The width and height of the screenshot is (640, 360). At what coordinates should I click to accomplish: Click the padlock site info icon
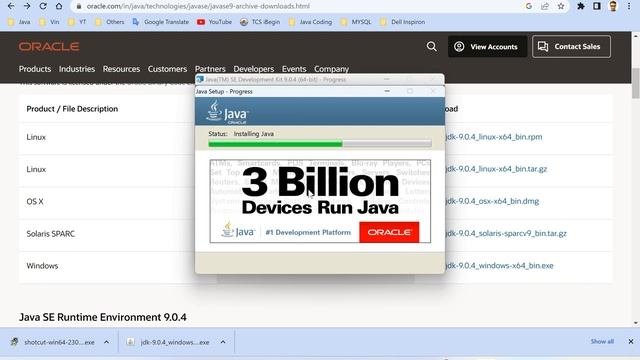click(x=79, y=6)
